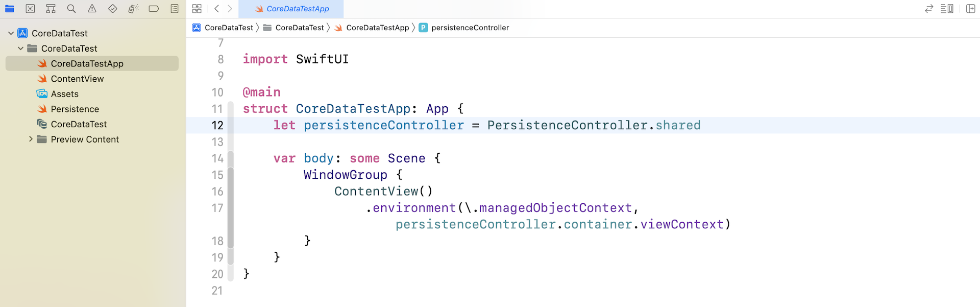The image size is (980, 307).
Task: Click the code review arrows icon
Action: (x=928, y=9)
